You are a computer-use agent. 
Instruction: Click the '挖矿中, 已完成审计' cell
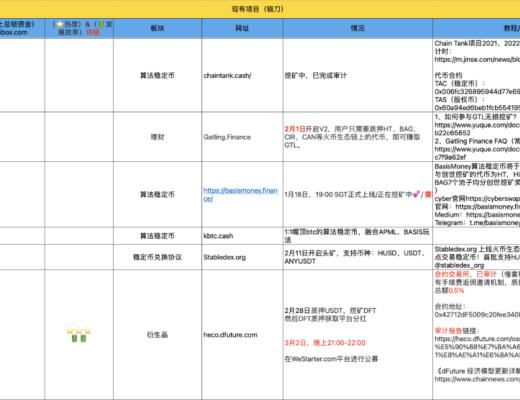[358, 75]
